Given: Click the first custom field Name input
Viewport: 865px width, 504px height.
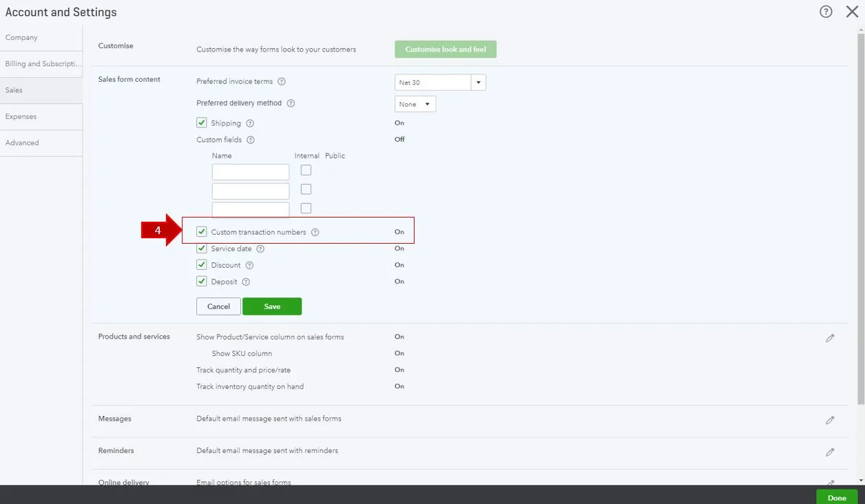Looking at the screenshot, I should pyautogui.click(x=251, y=172).
